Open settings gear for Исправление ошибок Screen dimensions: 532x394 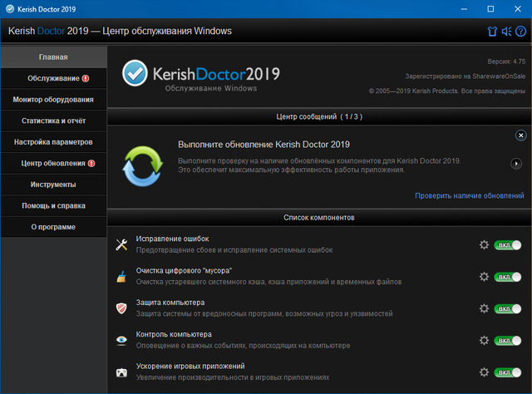(x=485, y=244)
